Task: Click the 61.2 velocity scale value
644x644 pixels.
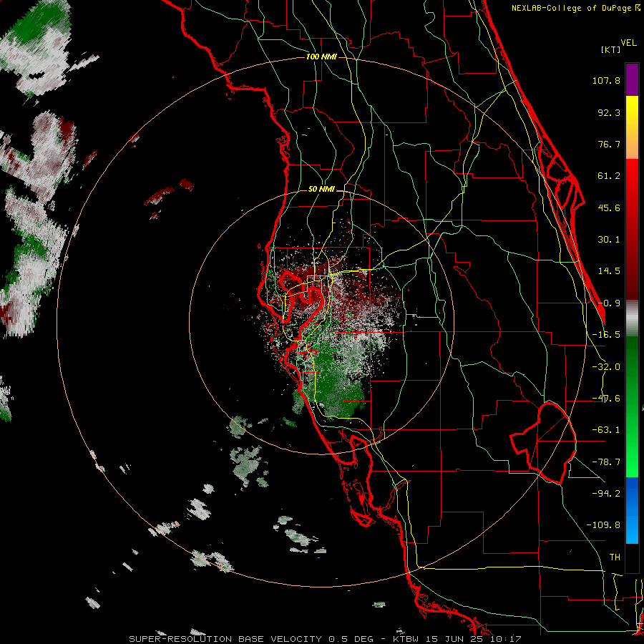Action: [609, 176]
